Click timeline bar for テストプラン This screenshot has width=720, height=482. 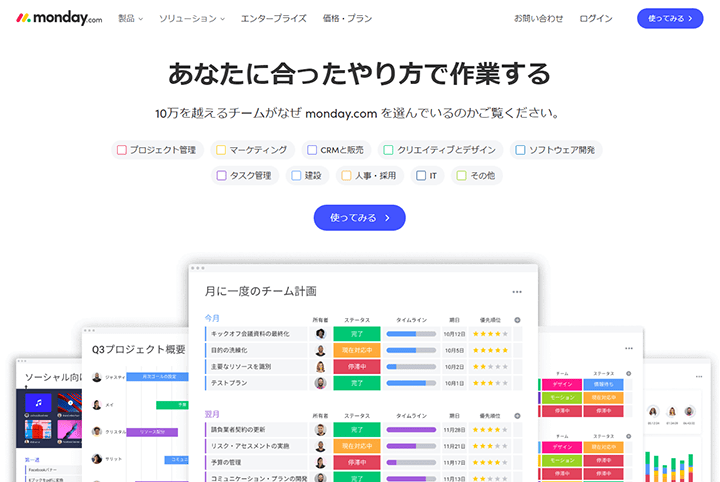click(x=411, y=383)
